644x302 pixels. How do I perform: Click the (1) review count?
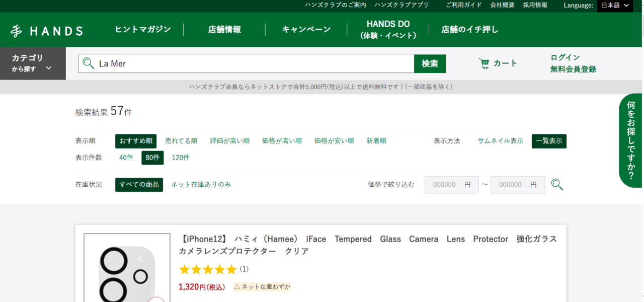[244, 269]
